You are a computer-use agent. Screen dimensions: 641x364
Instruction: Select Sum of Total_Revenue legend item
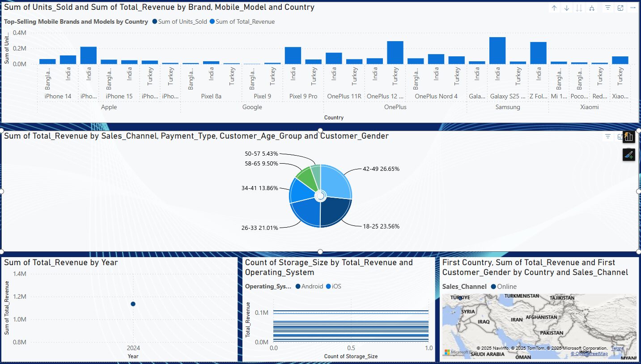click(242, 21)
